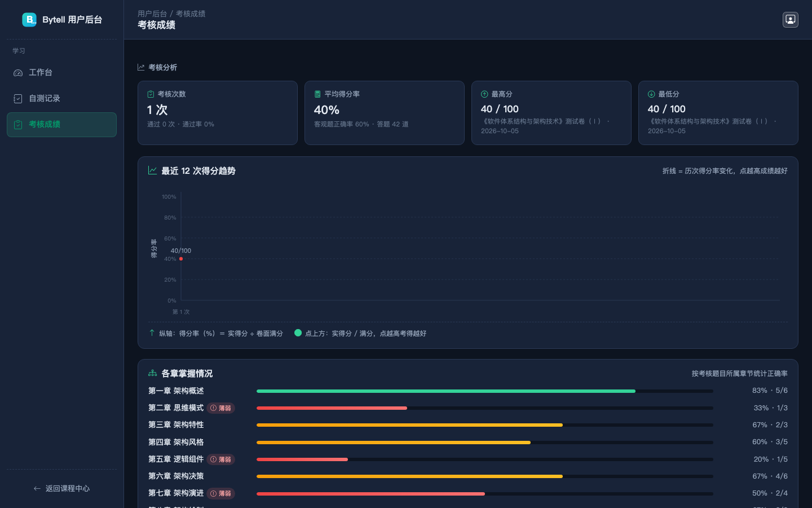The width and height of the screenshot is (812, 508).
Task: Click the 20% · 1/5 chapter score
Action: click(770, 459)
